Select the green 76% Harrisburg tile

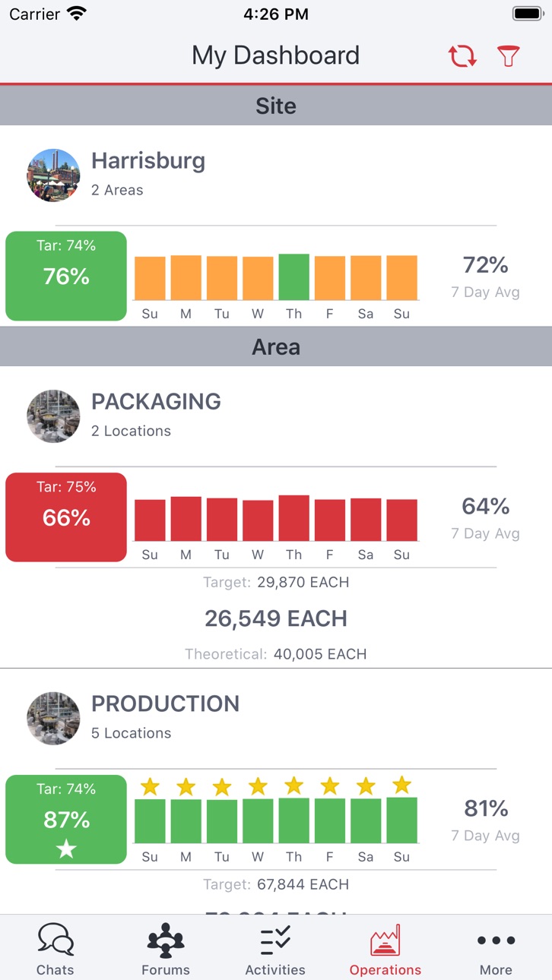pos(66,276)
